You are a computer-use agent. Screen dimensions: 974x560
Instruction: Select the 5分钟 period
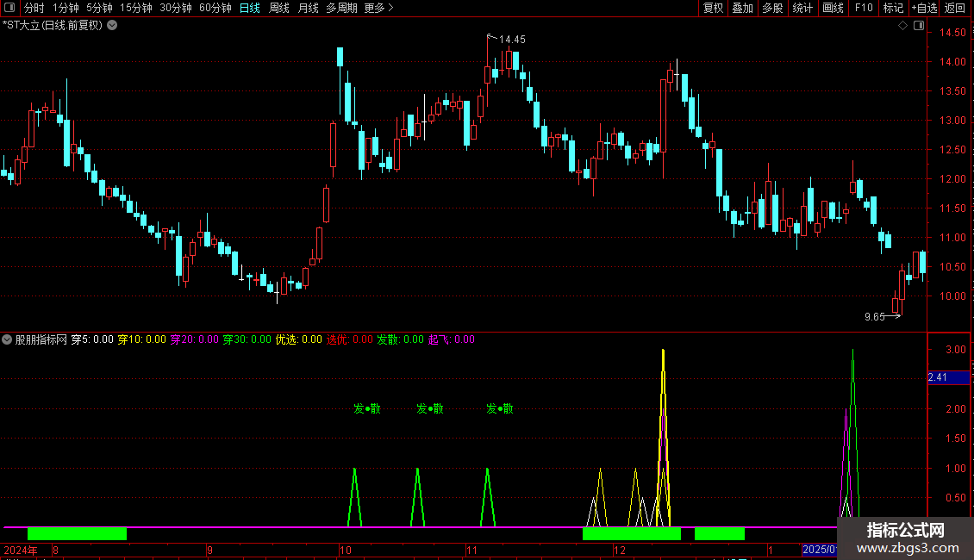click(99, 8)
